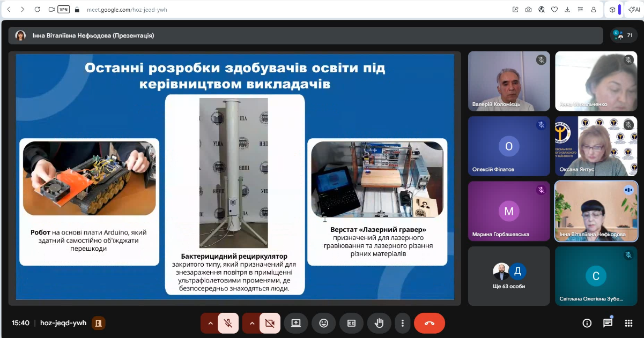Open the activities grid icon
This screenshot has width=644, height=338.
(628, 323)
